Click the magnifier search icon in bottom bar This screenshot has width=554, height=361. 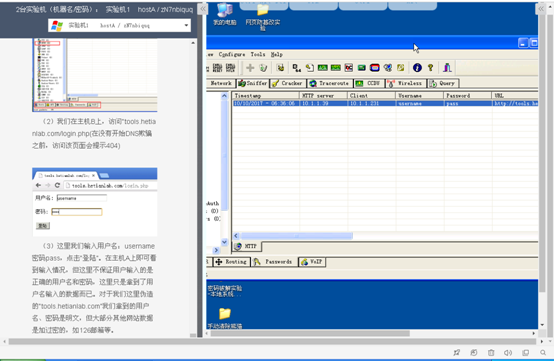pos(543,352)
